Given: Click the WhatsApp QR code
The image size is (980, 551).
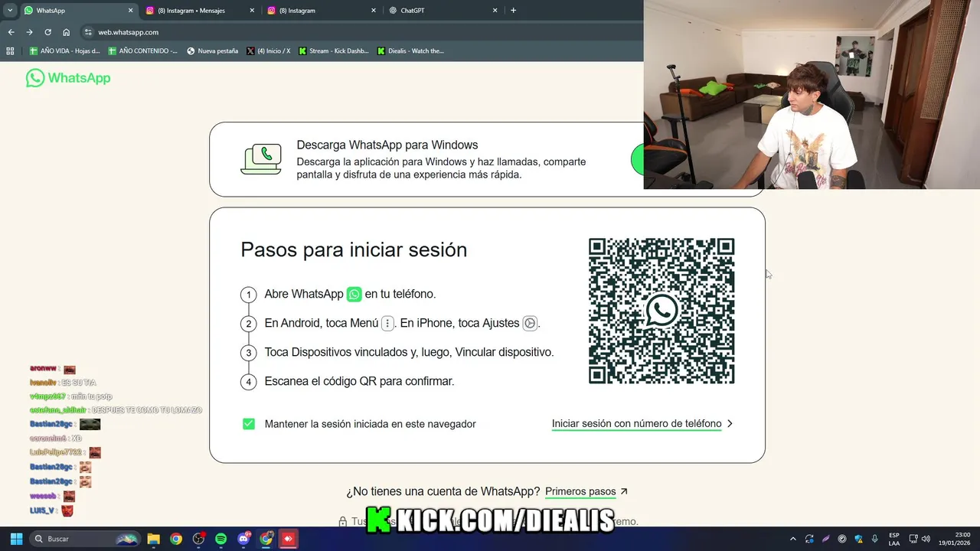Looking at the screenshot, I should (x=661, y=311).
